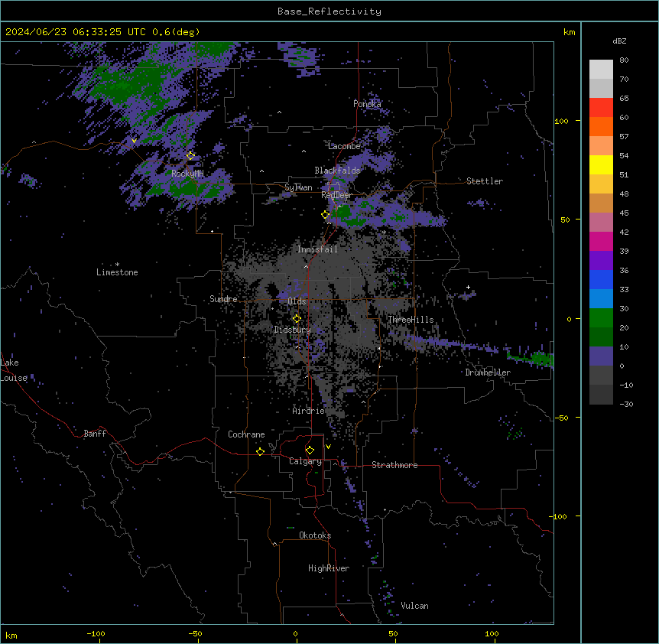Click the Calgary city label

click(x=306, y=461)
